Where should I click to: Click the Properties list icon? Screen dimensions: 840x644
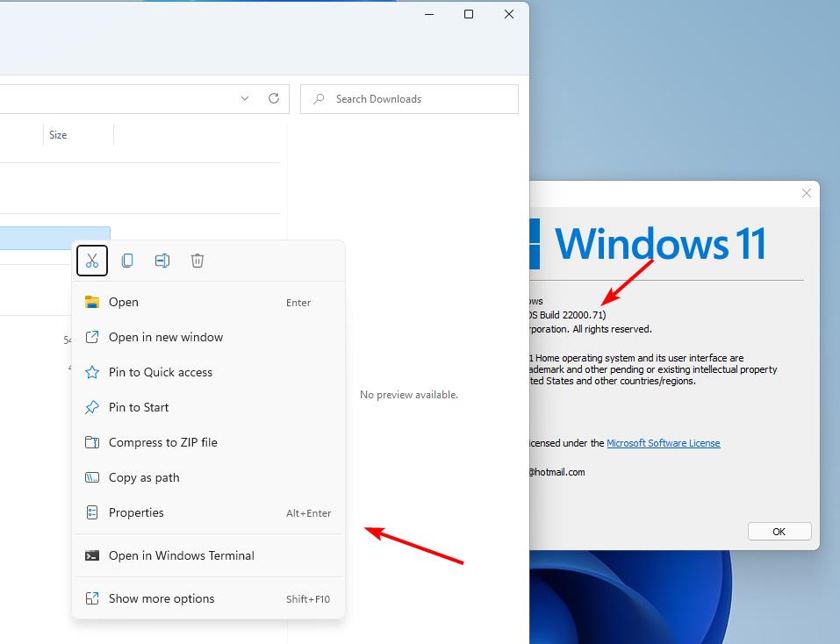point(92,513)
